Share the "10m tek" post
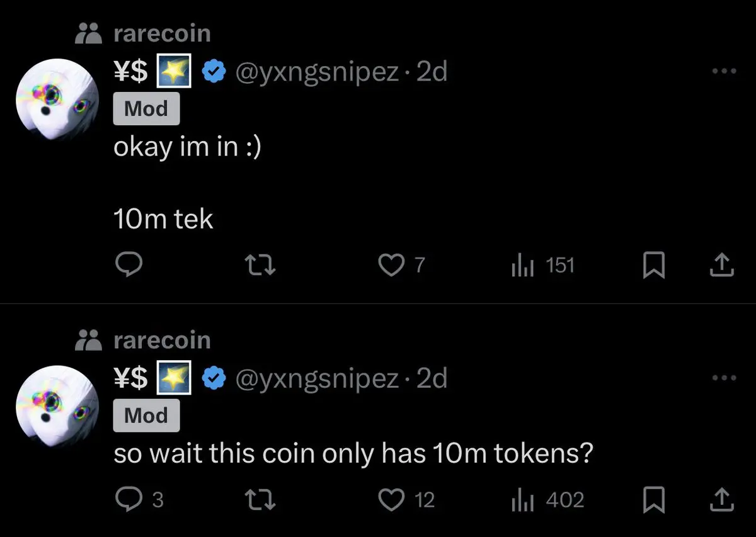Viewport: 756px width, 537px height. coord(722,266)
